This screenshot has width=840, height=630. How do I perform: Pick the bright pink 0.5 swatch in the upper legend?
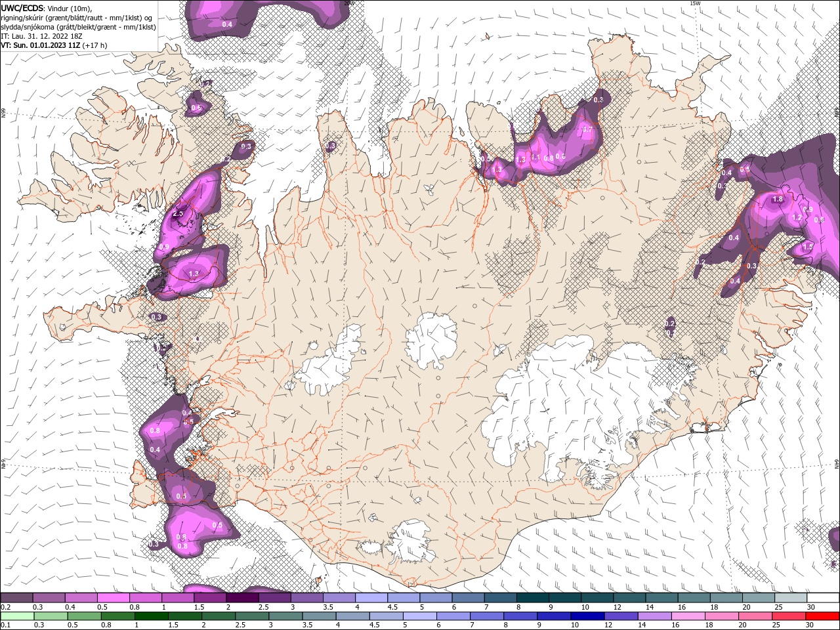click(x=114, y=598)
